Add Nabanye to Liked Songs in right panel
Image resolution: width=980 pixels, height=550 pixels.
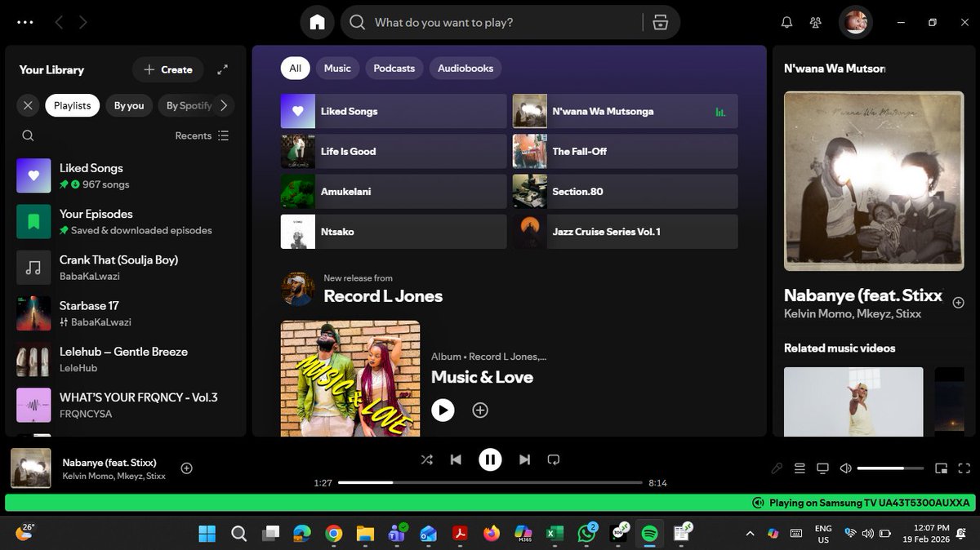tap(959, 303)
